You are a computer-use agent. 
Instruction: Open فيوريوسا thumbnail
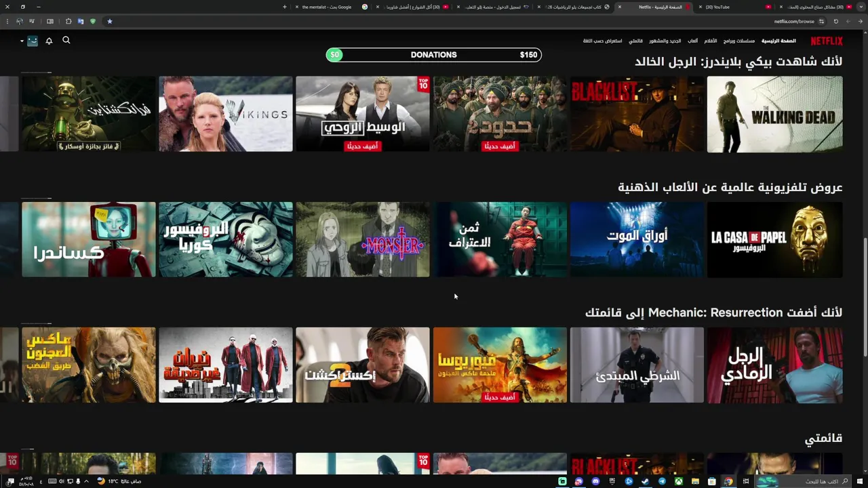click(500, 365)
